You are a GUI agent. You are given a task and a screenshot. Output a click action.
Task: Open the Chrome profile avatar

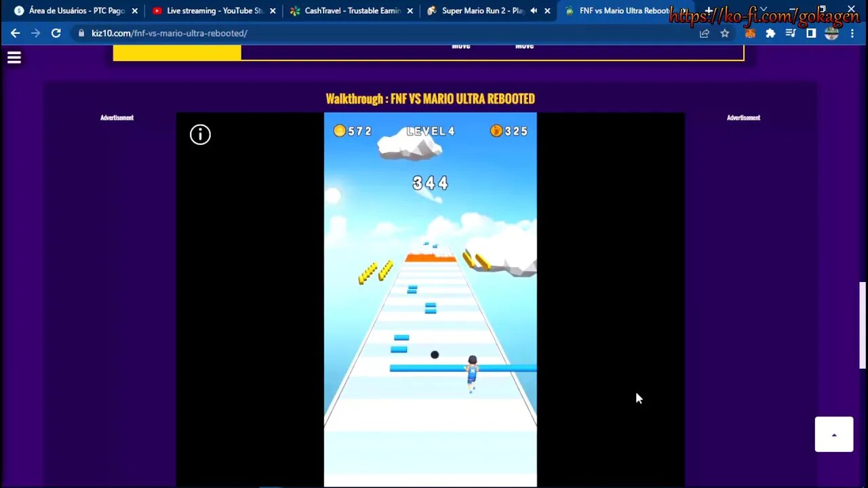[832, 33]
